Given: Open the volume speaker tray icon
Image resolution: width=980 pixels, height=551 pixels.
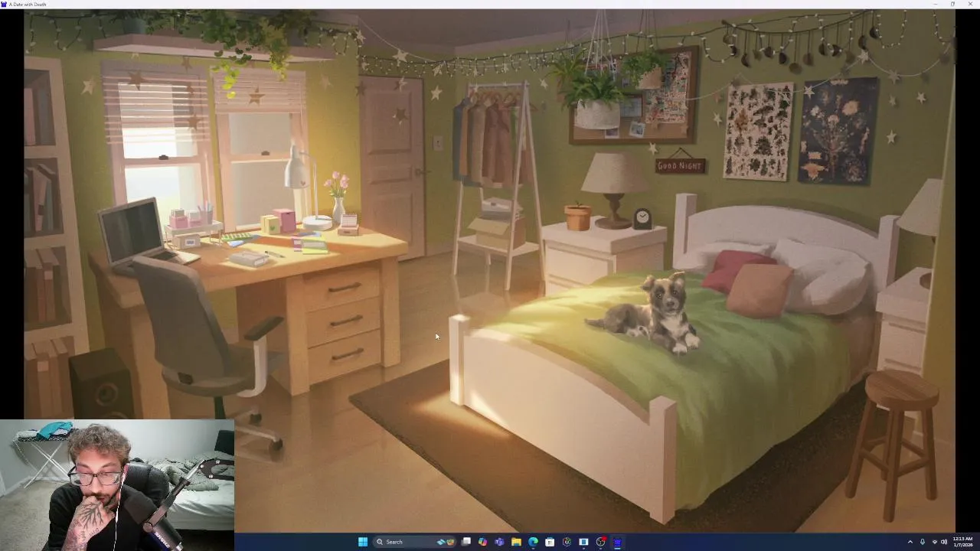Looking at the screenshot, I should 943,542.
